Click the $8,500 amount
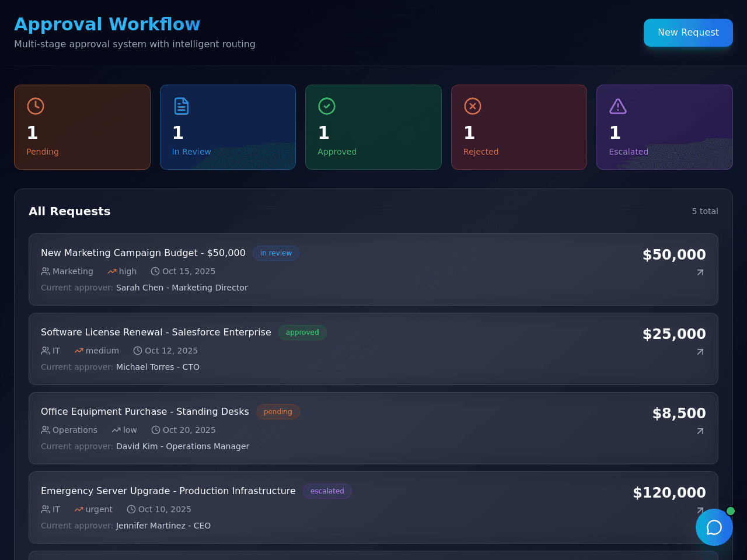The height and width of the screenshot is (560, 747). pyautogui.click(x=679, y=414)
